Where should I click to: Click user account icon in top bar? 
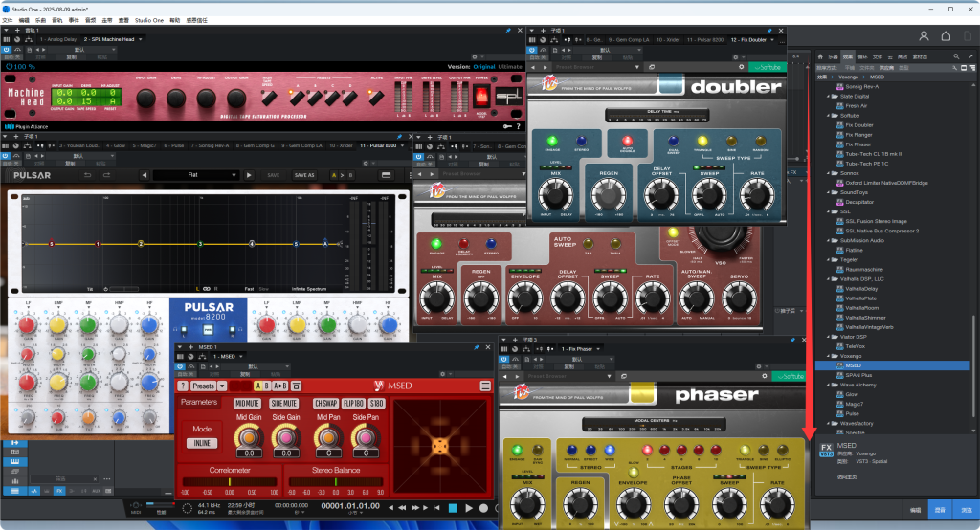924,36
